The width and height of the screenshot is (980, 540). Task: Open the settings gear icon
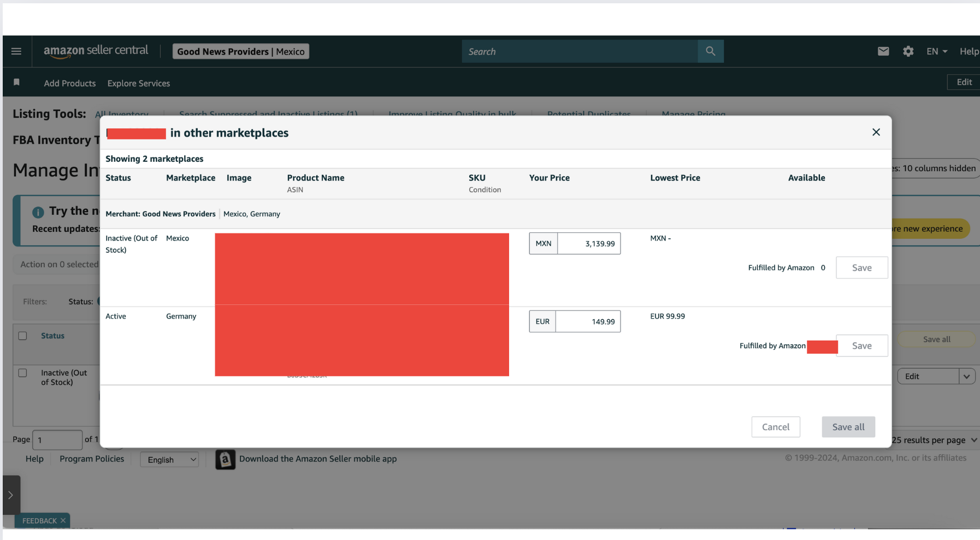click(908, 51)
